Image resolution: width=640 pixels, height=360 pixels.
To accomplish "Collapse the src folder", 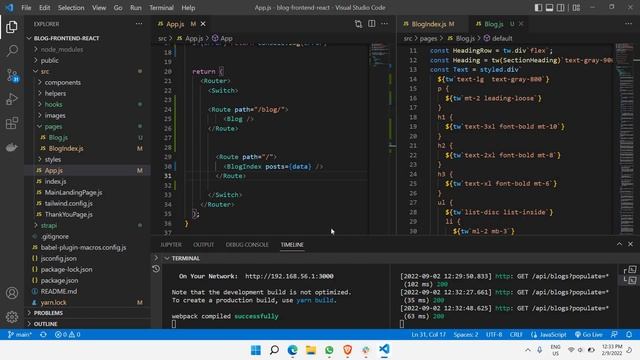I will 87,71.
